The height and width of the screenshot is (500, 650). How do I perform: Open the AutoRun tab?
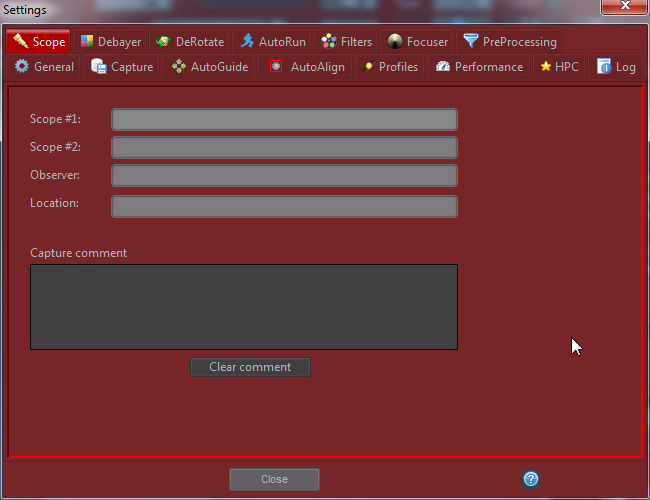pyautogui.click(x=273, y=42)
